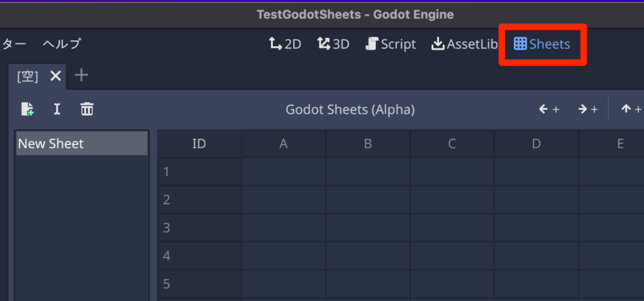This screenshot has width=644, height=301.
Task: Click the Godot Sheets (Alpha) title
Action: pyautogui.click(x=350, y=109)
